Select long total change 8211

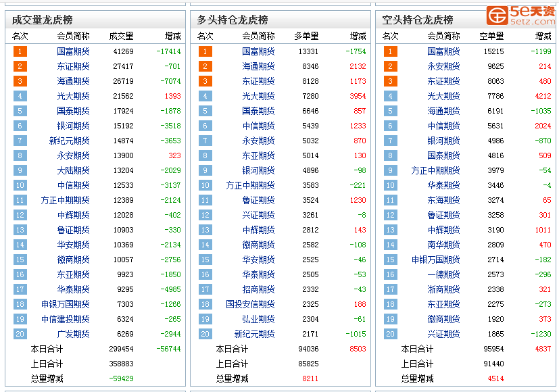310,378
